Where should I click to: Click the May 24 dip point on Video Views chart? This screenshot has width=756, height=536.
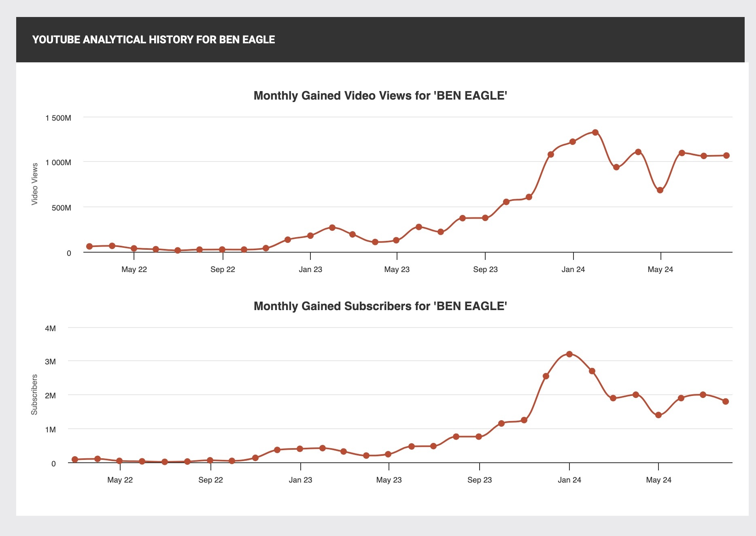[660, 190]
